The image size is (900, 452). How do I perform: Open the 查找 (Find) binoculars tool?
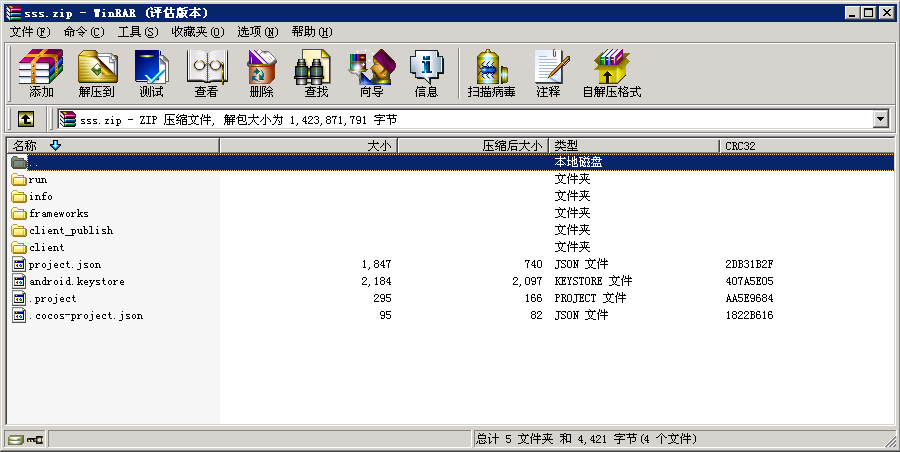pyautogui.click(x=316, y=73)
